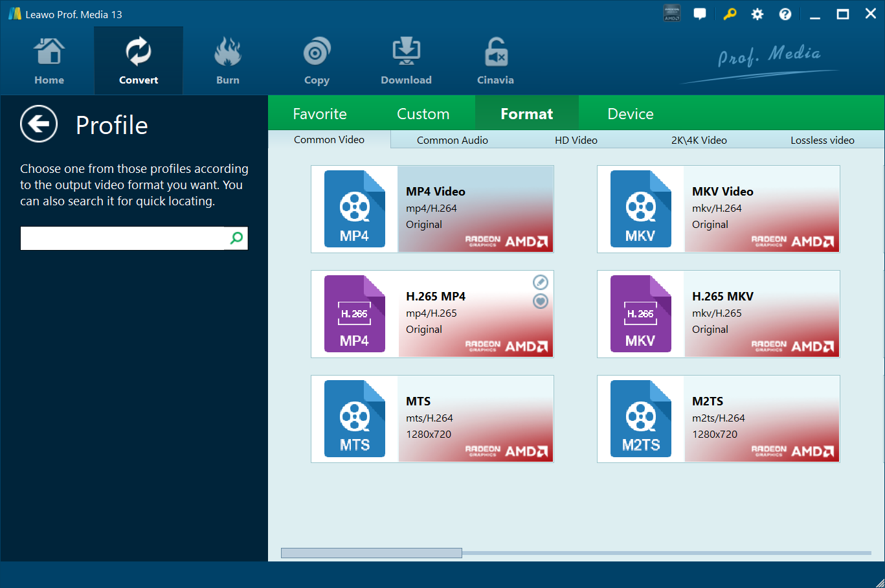Click the feedback speech bubble icon

(700, 14)
